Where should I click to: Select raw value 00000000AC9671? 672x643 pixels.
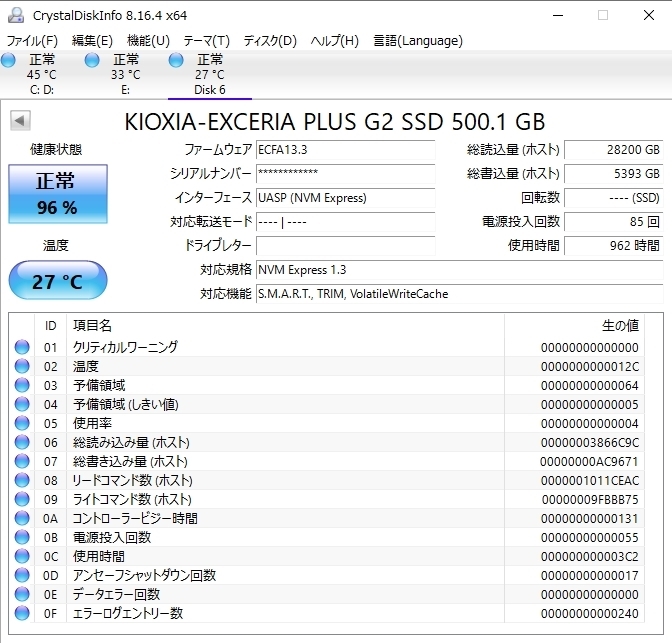pyautogui.click(x=589, y=462)
